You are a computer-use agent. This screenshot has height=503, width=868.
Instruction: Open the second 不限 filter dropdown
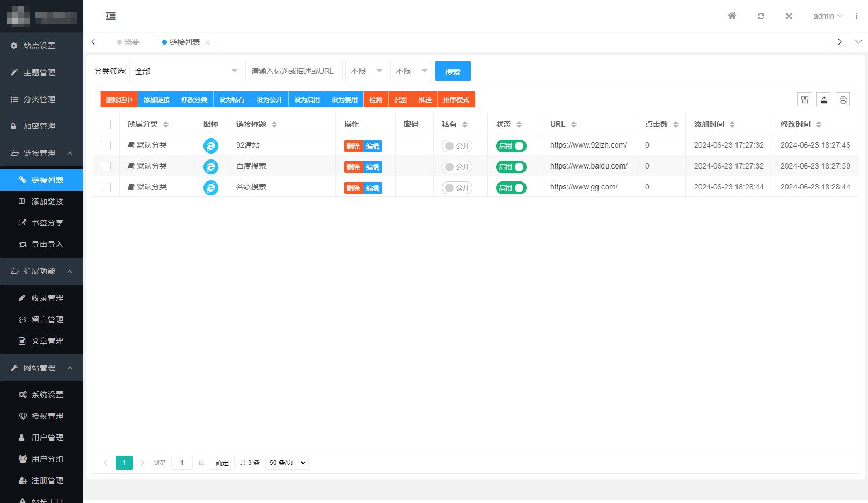(x=412, y=71)
